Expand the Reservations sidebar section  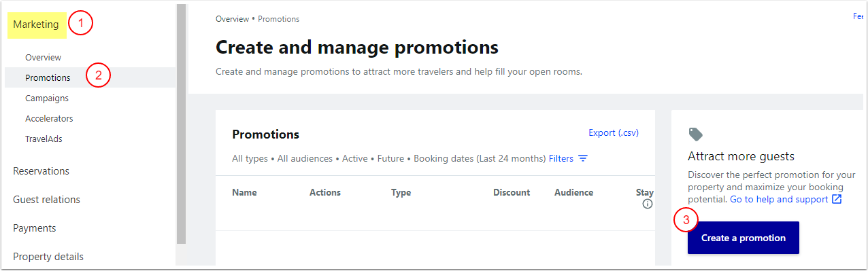click(41, 171)
